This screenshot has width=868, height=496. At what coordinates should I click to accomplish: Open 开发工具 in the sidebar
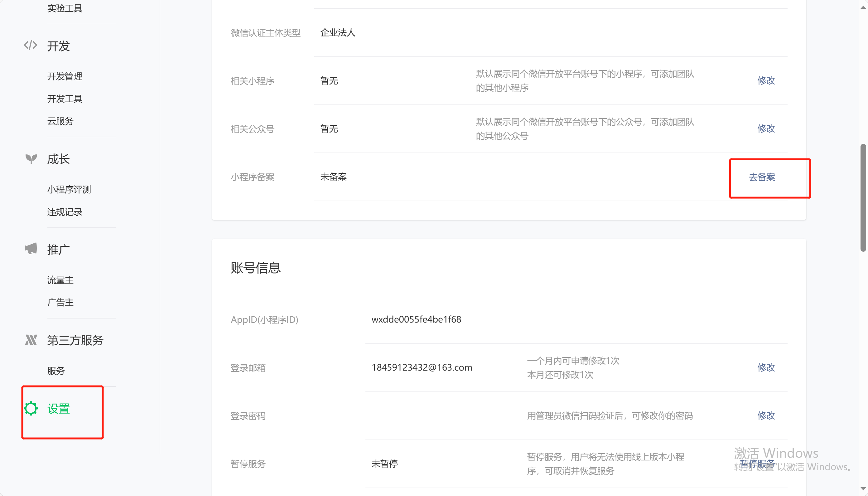pos(65,99)
